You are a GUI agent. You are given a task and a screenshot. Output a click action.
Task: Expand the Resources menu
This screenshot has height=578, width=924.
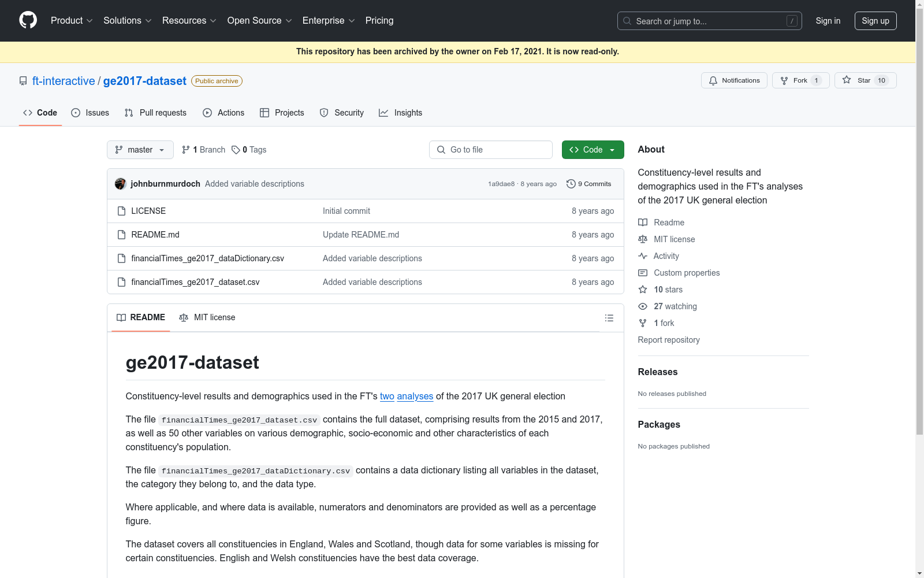[x=189, y=21]
